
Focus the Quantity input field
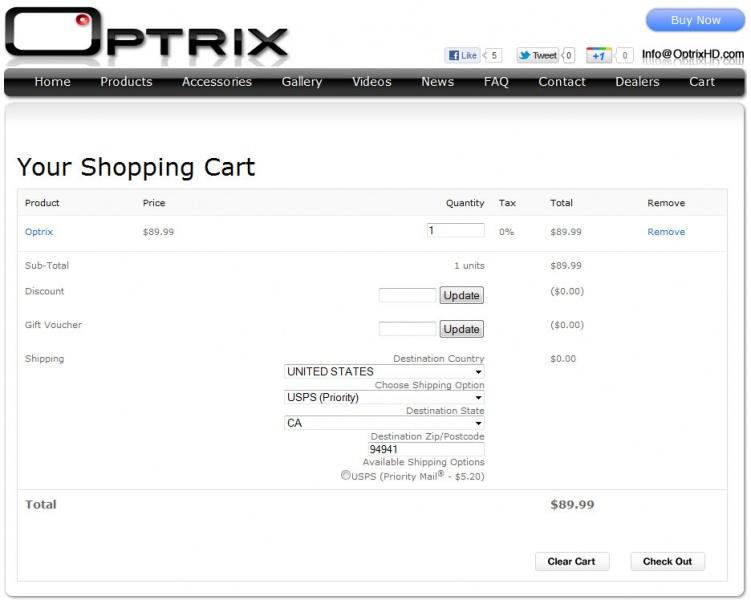tap(455, 230)
